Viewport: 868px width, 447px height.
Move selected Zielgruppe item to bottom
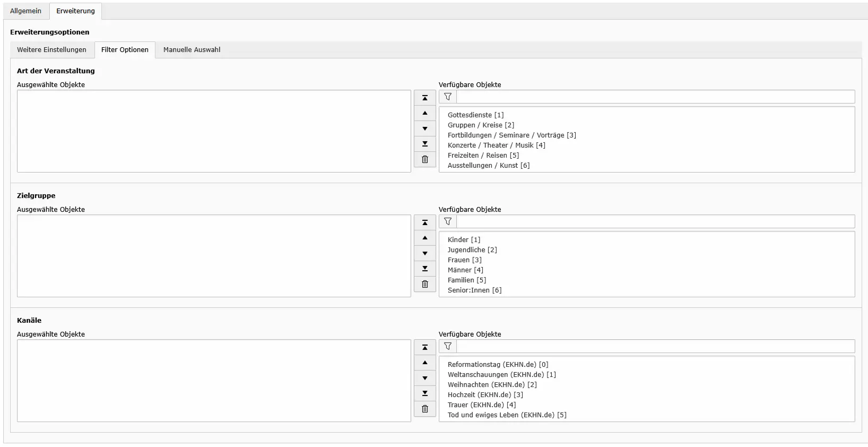tap(424, 269)
